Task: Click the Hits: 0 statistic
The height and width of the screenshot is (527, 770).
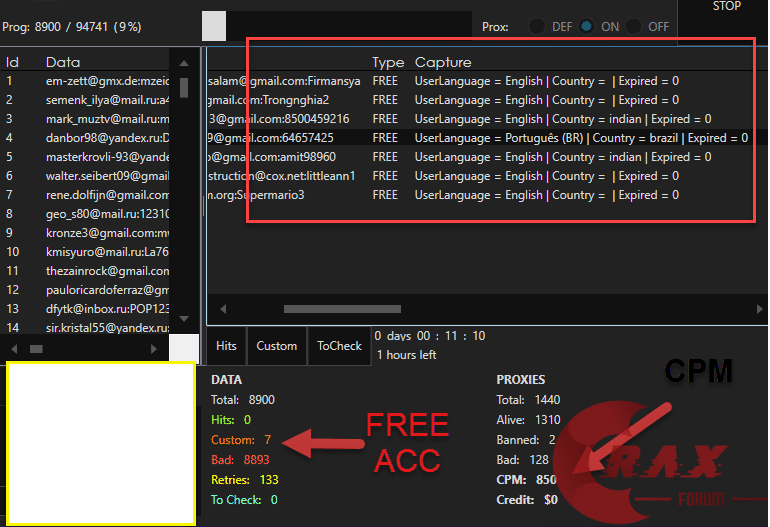Action: pyautogui.click(x=231, y=420)
